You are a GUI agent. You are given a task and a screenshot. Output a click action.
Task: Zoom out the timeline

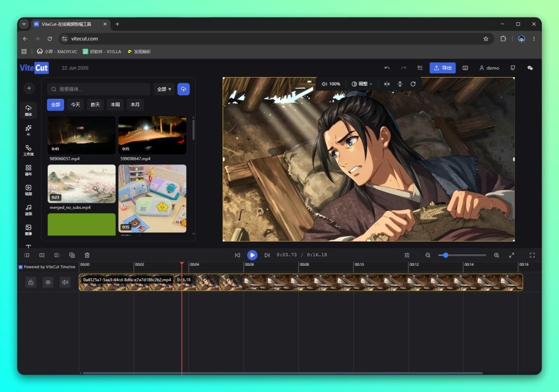click(x=428, y=255)
